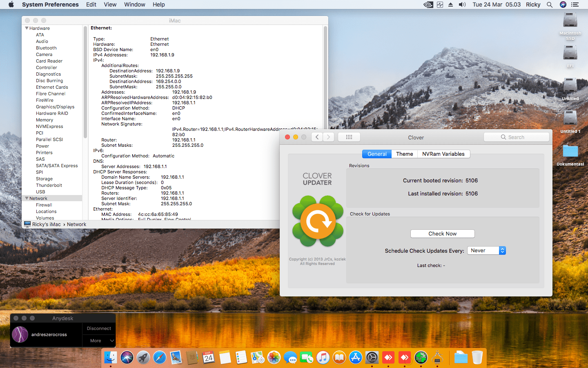Expand the More options in Anydesk
The image size is (588, 368).
coord(99,341)
